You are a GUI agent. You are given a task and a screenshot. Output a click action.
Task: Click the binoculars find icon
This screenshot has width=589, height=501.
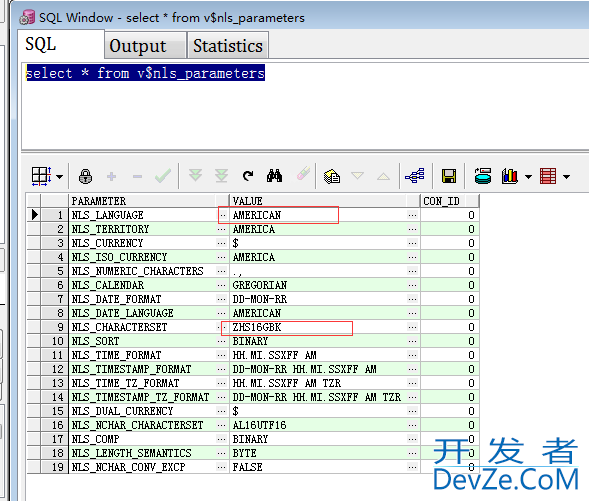[x=274, y=176]
